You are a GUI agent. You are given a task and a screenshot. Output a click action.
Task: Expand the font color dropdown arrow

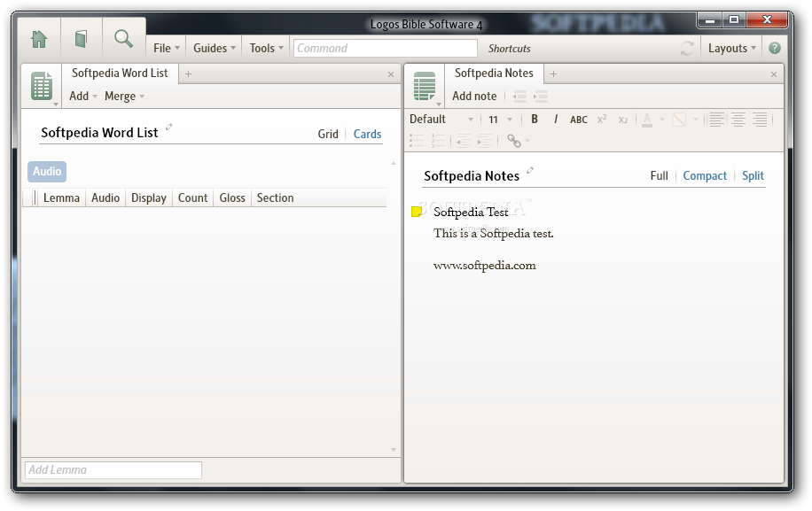(x=662, y=120)
